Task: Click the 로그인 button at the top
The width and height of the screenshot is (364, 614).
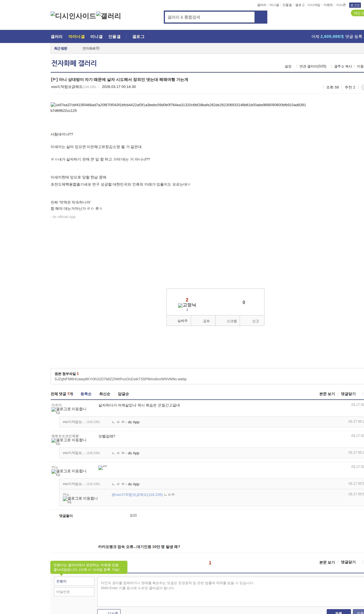Action: [355, 5]
